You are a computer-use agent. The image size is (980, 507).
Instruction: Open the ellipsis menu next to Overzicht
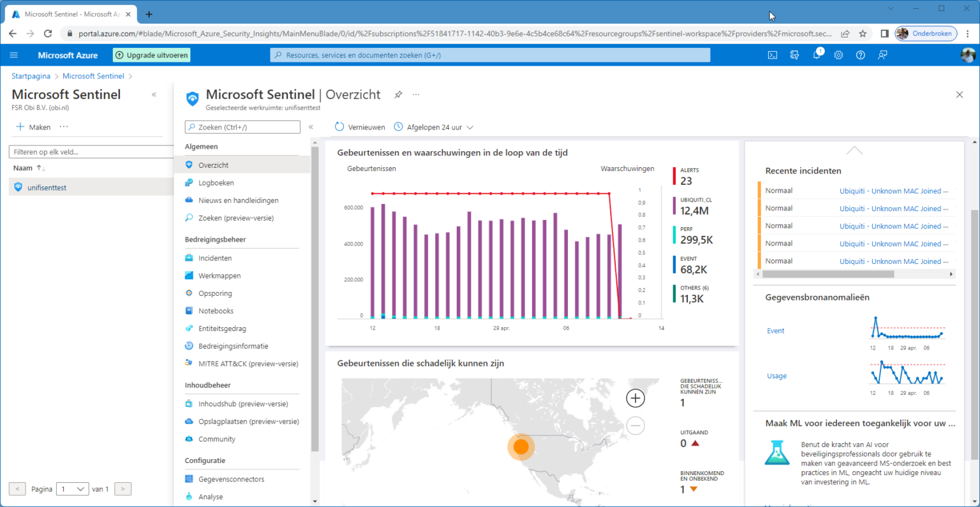coord(415,94)
